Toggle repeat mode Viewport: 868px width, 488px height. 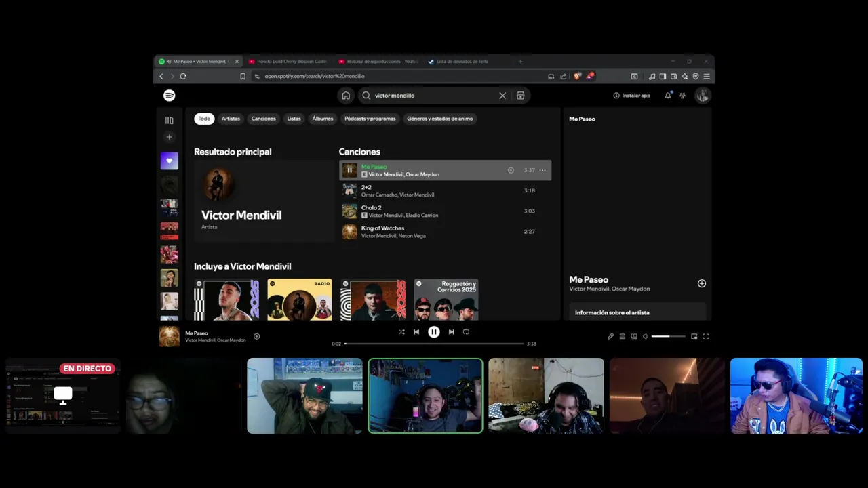(x=466, y=332)
